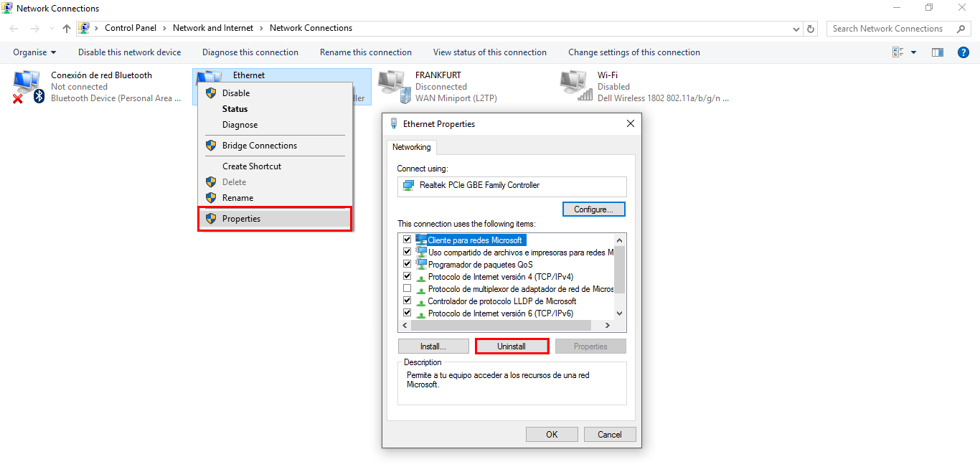Image resolution: width=980 pixels, height=467 pixels.
Task: Click the shield icon next to Properties
Action: pyautogui.click(x=211, y=219)
